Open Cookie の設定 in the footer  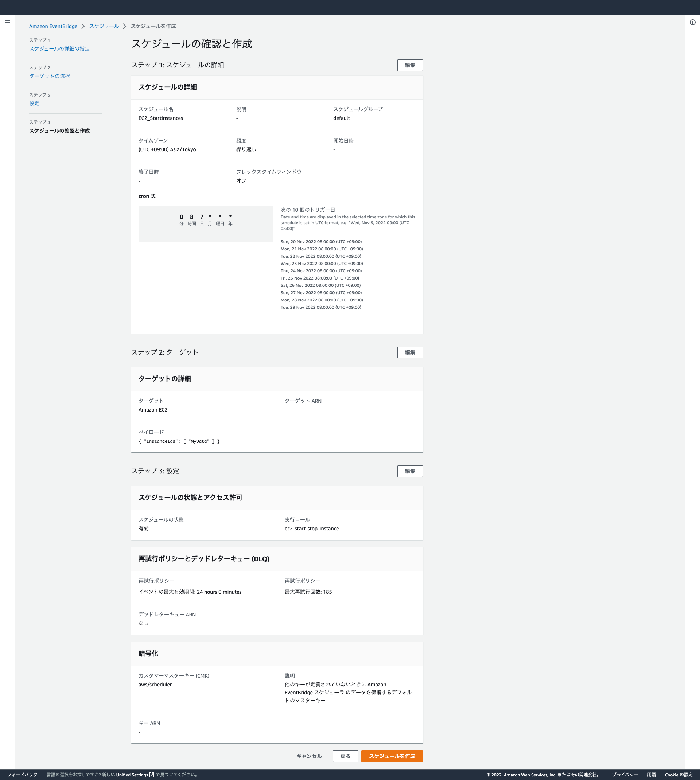[677, 775]
